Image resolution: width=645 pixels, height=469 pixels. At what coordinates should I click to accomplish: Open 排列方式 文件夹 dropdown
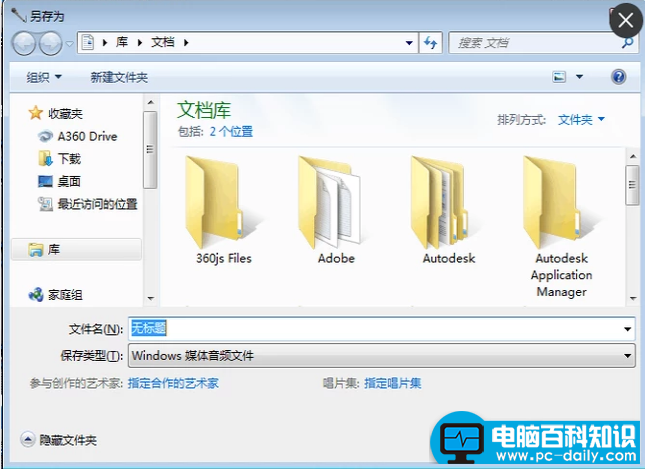click(x=582, y=120)
